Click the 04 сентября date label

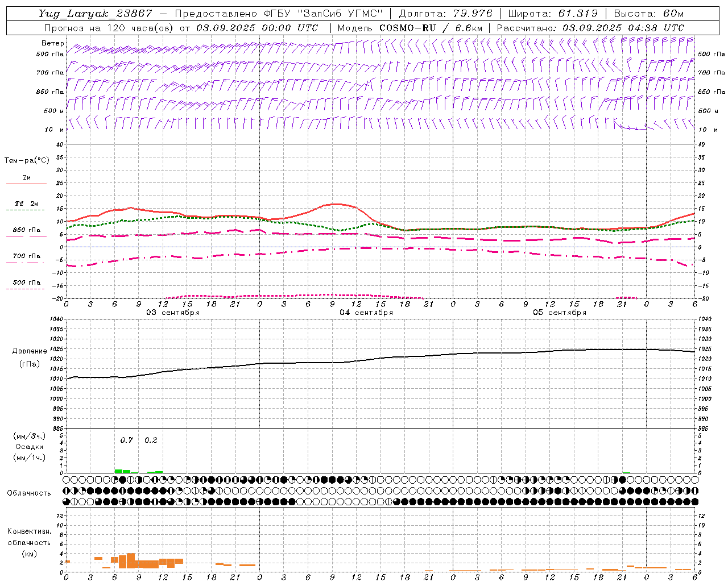(x=366, y=313)
